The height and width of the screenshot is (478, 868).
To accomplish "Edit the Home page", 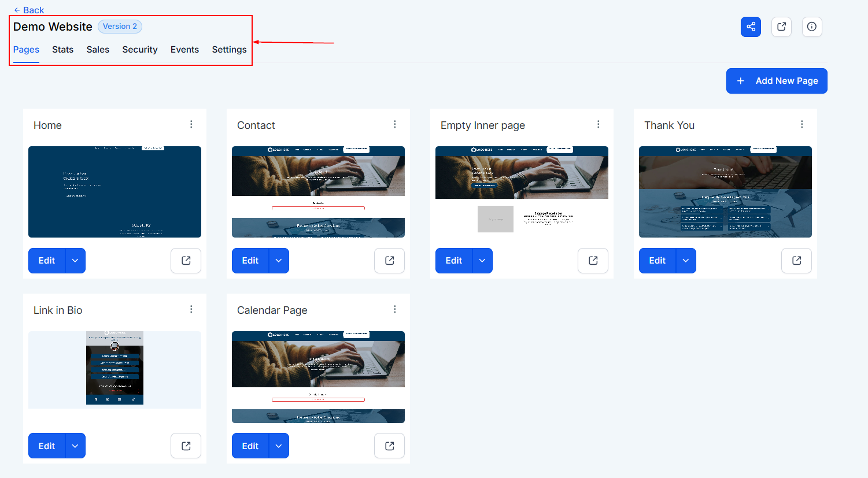I will pos(47,261).
